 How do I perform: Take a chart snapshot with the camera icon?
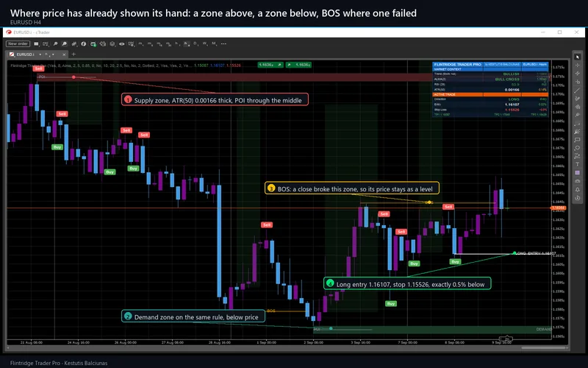click(103, 44)
